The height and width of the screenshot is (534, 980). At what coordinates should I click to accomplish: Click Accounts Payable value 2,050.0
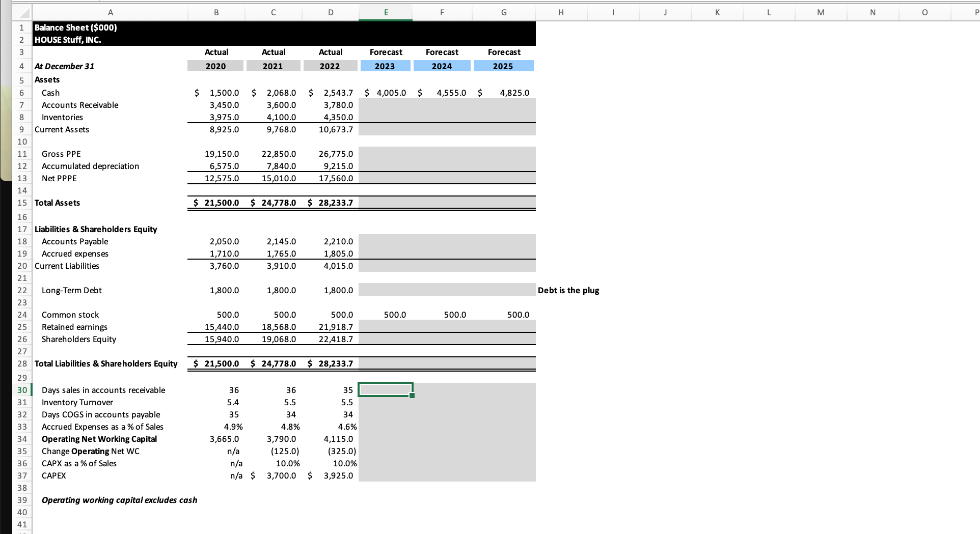(224, 241)
